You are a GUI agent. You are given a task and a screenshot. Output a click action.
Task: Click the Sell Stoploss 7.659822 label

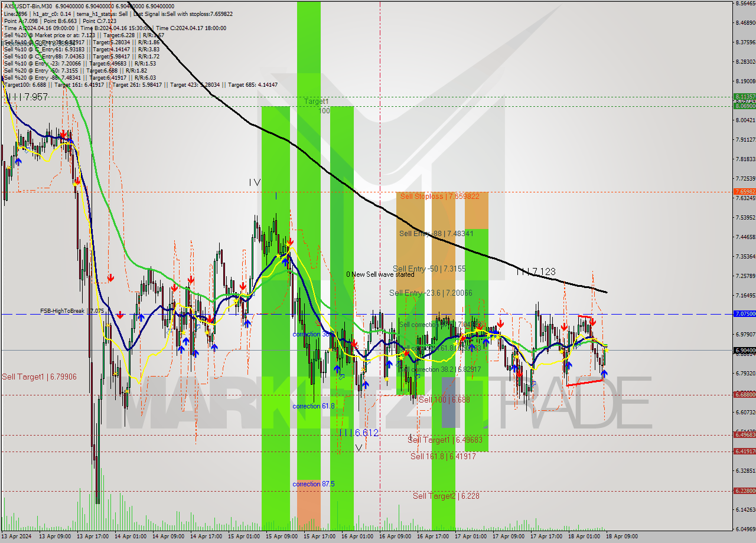[439, 197]
